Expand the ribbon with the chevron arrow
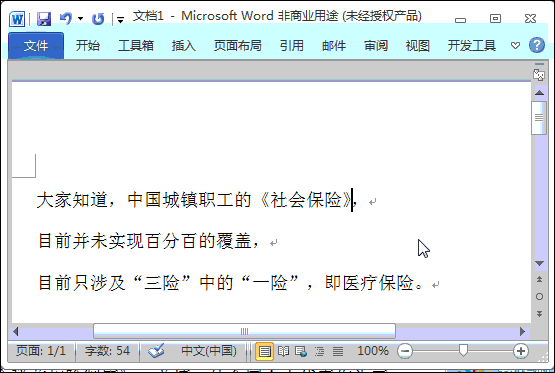Image resolution: width=555 pixels, height=373 pixels. coord(515,45)
